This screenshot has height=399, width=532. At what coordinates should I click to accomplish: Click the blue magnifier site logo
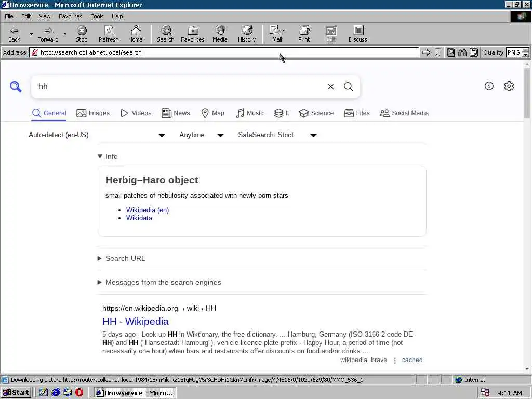tap(16, 87)
